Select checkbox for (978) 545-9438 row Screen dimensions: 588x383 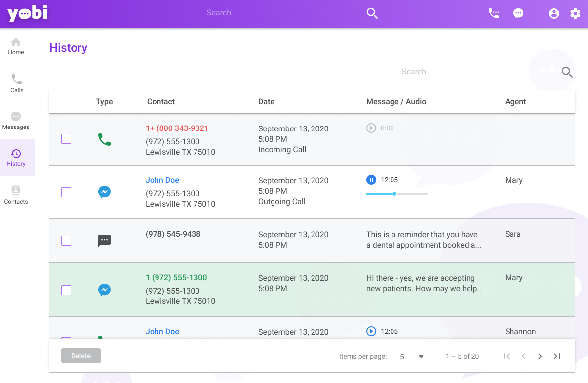[66, 241]
